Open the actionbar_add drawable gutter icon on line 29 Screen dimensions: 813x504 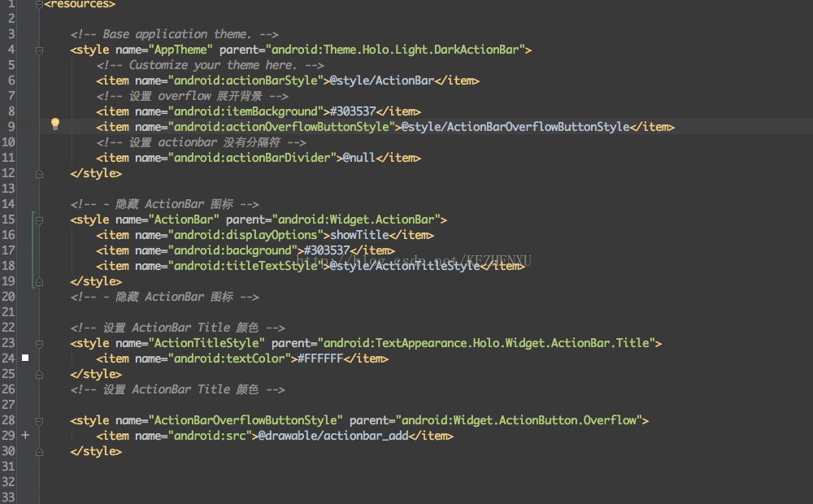pos(25,435)
